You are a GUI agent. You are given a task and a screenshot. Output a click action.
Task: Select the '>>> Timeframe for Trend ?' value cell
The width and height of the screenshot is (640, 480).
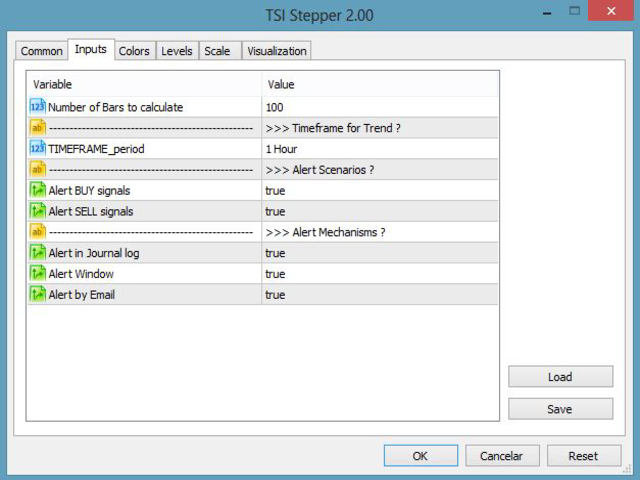coord(380,128)
